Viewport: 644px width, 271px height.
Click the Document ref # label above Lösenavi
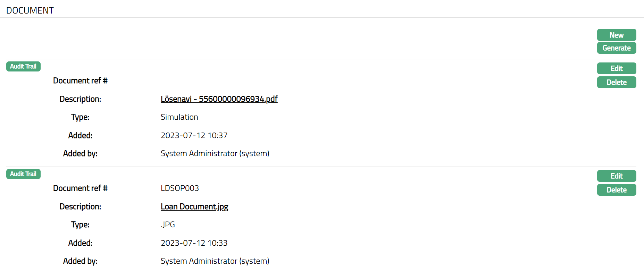[80, 81]
